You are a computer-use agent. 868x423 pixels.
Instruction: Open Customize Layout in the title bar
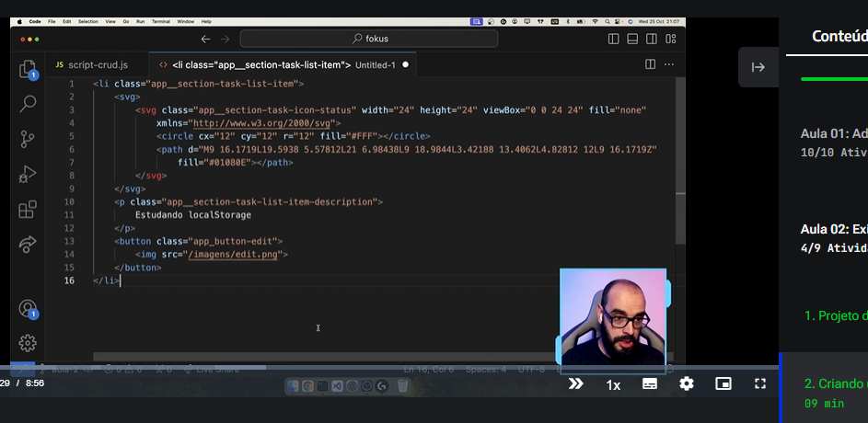coord(670,39)
